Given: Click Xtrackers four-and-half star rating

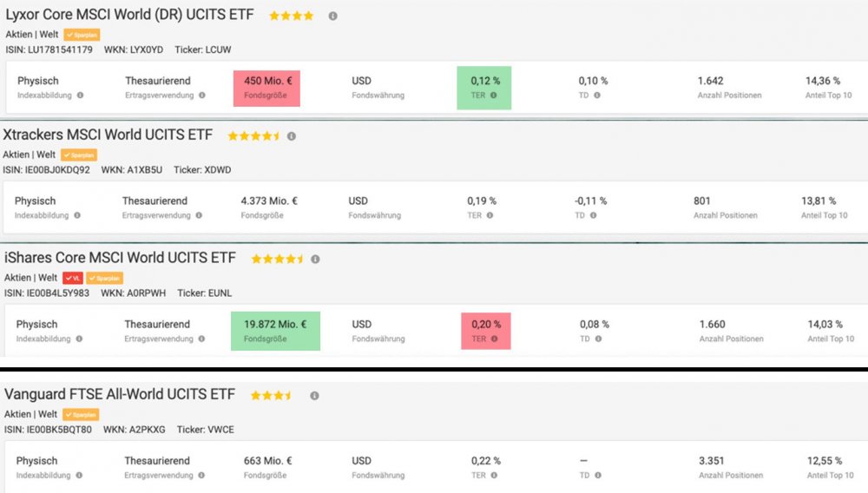Looking at the screenshot, I should [x=253, y=136].
